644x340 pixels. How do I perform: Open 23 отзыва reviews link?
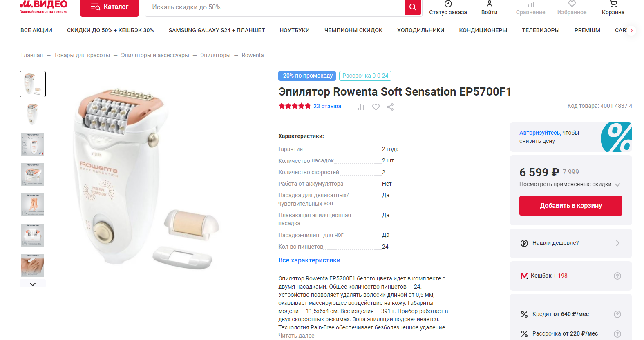[x=327, y=106]
